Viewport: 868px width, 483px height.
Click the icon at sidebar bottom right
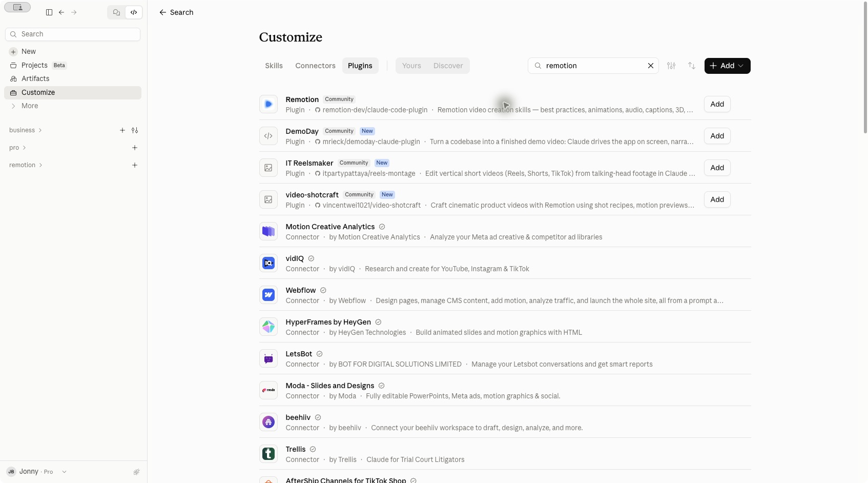[136, 472]
